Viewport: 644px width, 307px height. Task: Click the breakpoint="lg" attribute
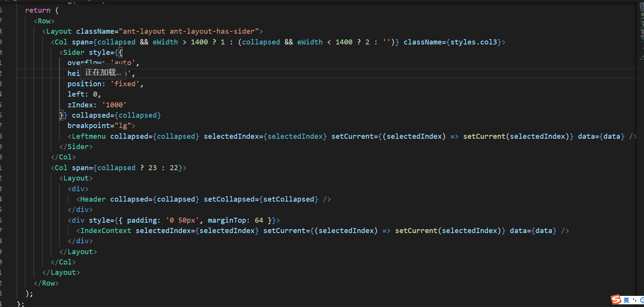click(x=99, y=126)
